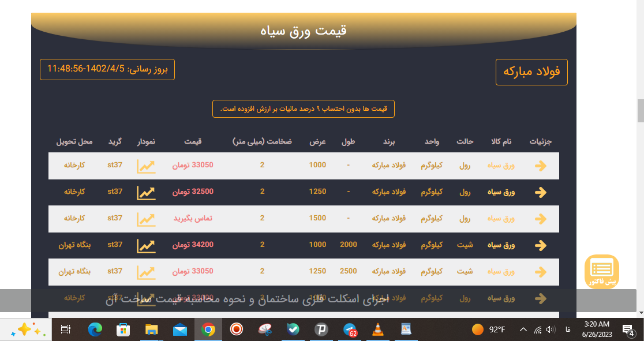644x341 pixels.
Task: Open the volume control in the system tray
Action: (x=551, y=329)
